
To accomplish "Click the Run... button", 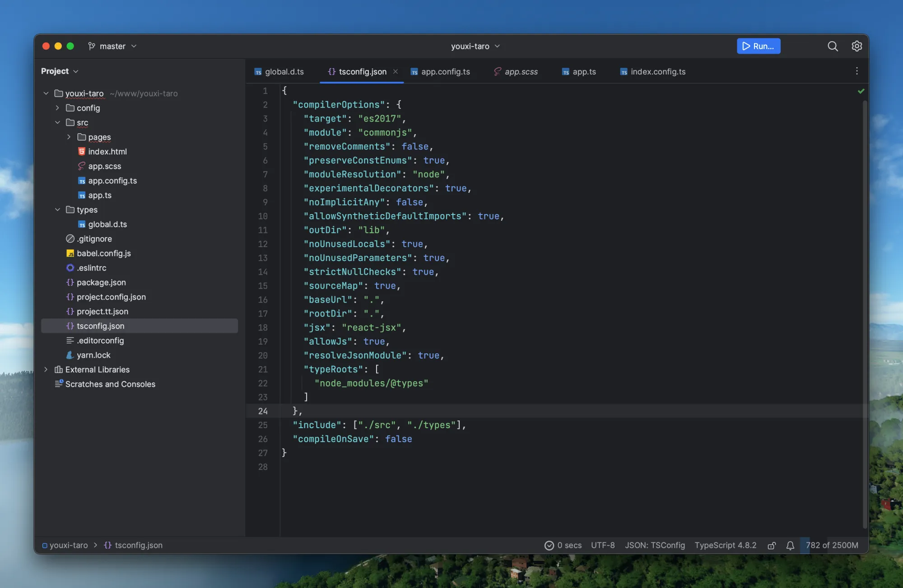I will tap(759, 46).
